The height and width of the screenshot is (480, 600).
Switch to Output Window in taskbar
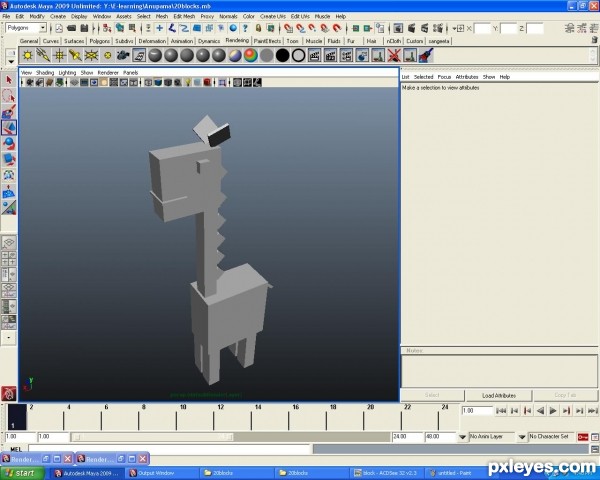click(x=162, y=473)
